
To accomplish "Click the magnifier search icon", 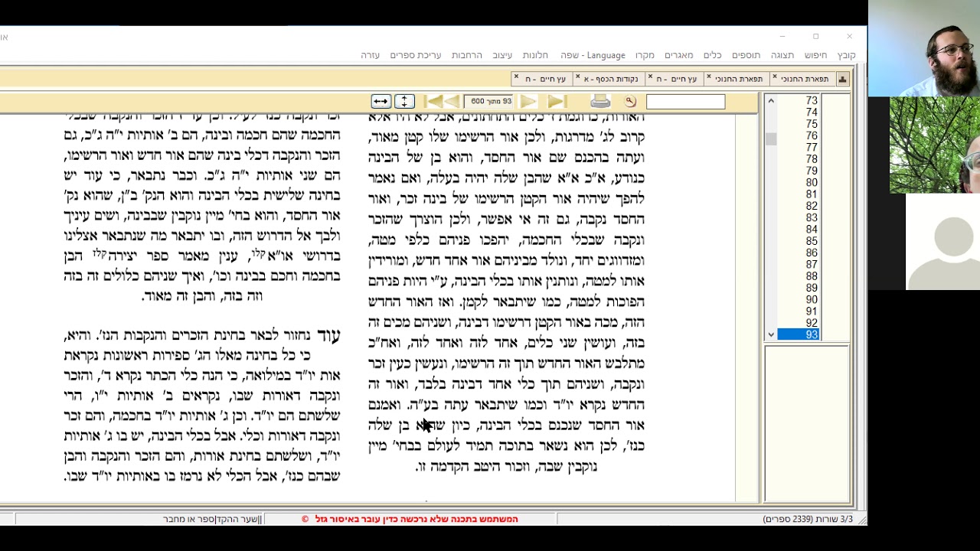I will 630,101.
